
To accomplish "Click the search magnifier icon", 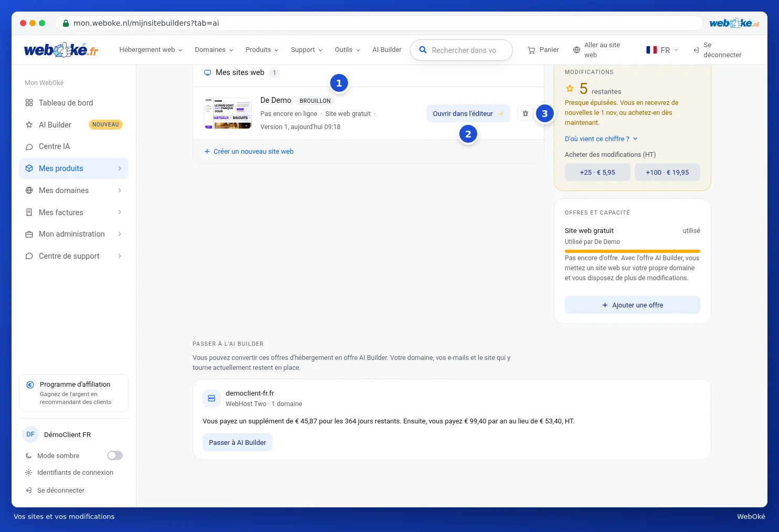I will pos(423,50).
